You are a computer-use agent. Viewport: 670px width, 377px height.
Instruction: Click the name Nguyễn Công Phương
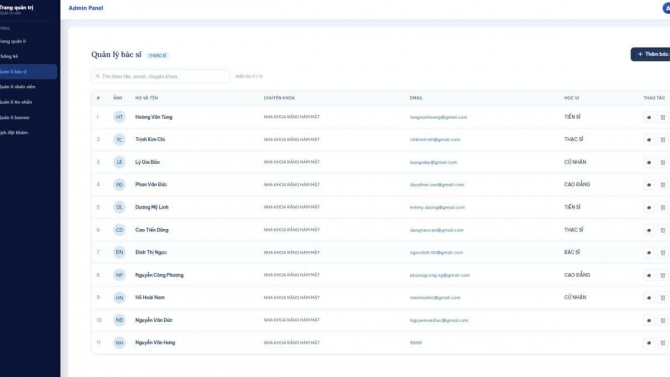tap(159, 275)
